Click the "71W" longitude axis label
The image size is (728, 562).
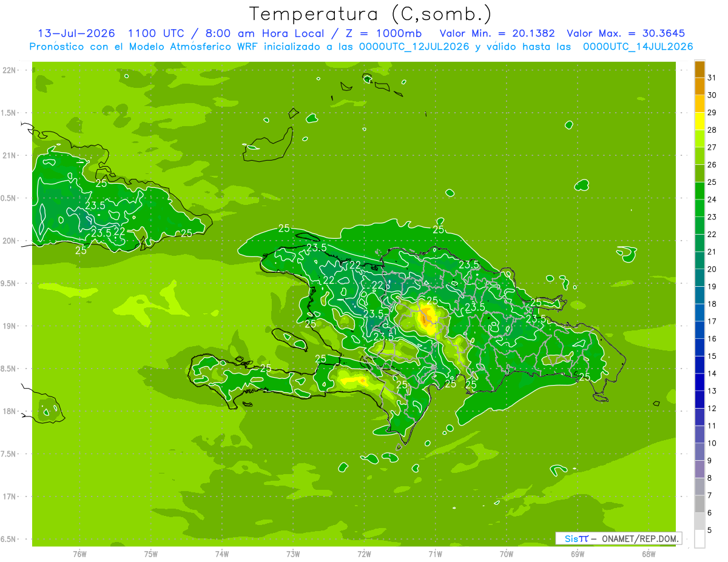coord(435,554)
